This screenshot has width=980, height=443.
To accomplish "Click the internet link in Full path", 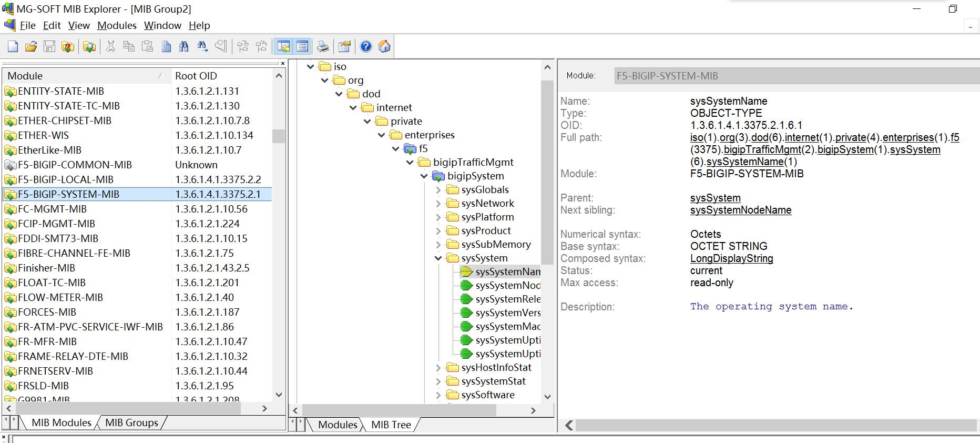I will (x=802, y=137).
